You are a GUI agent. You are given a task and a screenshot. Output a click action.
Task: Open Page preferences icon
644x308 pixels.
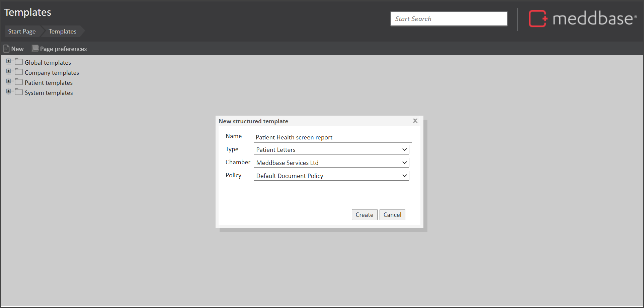35,49
